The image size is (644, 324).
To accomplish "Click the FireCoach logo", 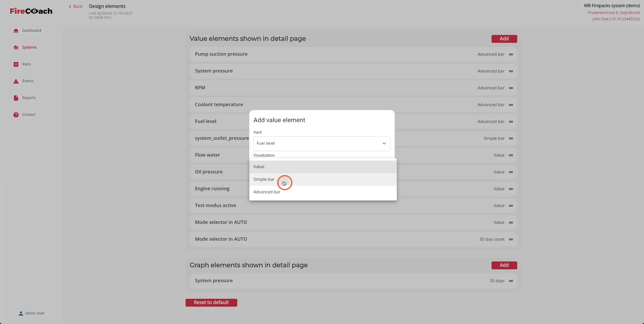I will (31, 11).
